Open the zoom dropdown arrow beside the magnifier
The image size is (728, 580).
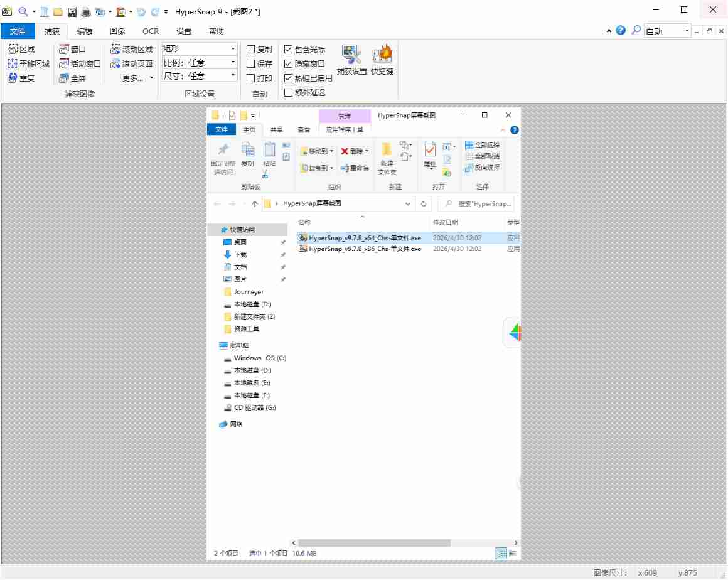click(34, 11)
